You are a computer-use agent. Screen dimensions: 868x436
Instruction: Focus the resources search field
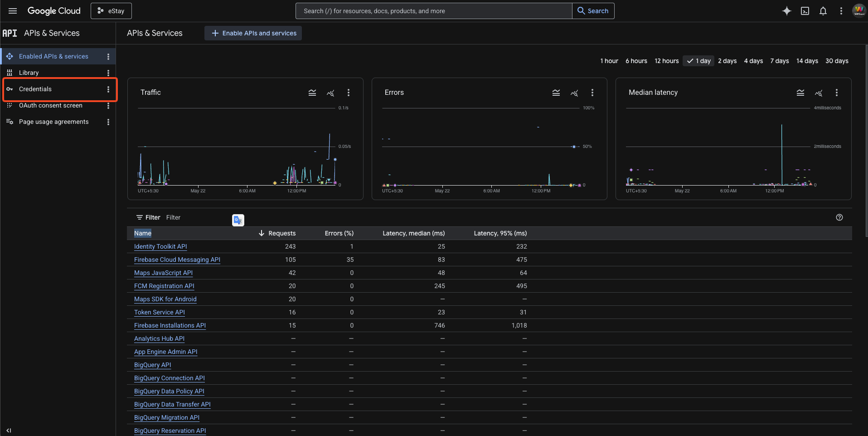434,11
